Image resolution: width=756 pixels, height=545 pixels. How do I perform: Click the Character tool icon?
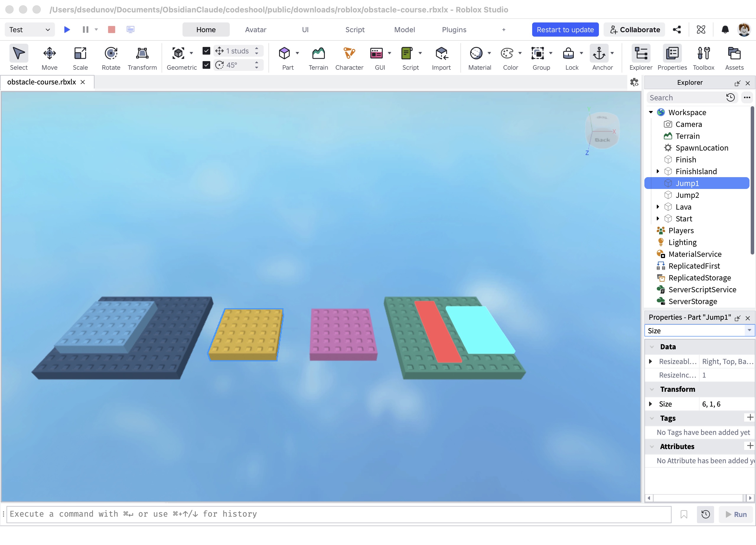tap(349, 53)
